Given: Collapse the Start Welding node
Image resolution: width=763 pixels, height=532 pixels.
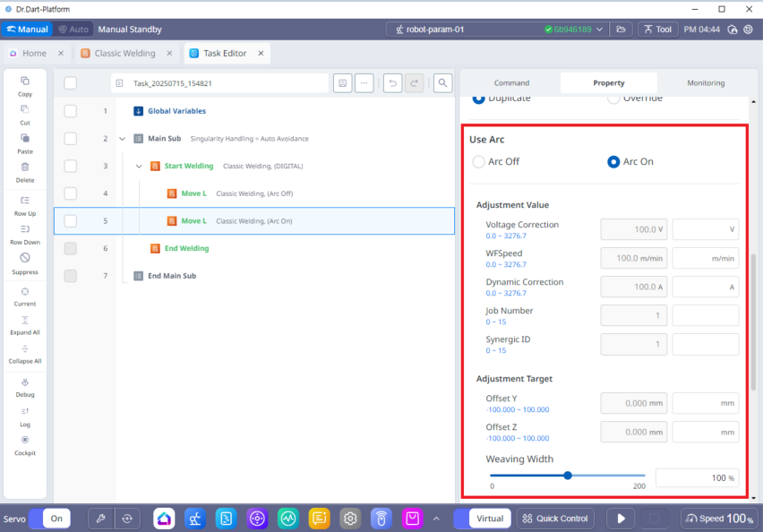Looking at the screenshot, I should coord(139,166).
